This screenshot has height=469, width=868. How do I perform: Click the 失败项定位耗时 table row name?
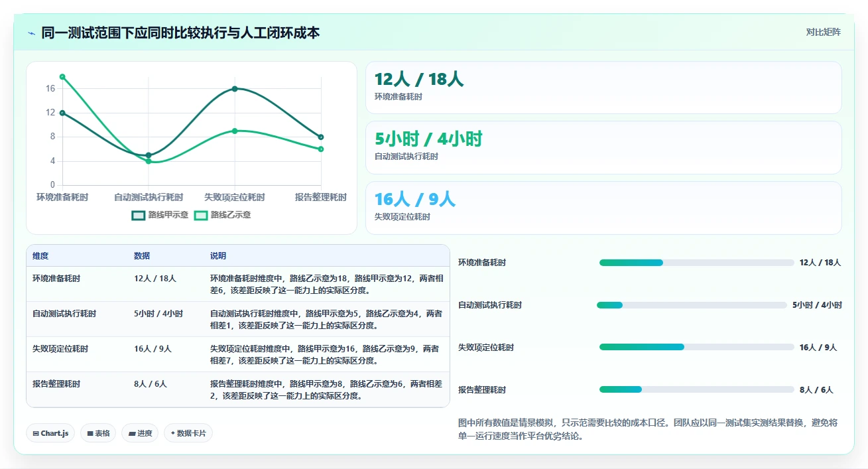[60, 349]
